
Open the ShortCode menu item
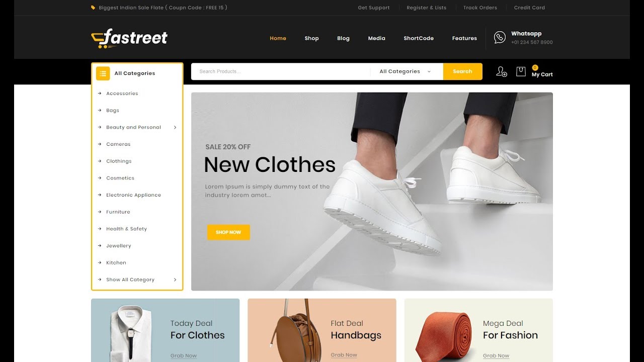pos(419,38)
